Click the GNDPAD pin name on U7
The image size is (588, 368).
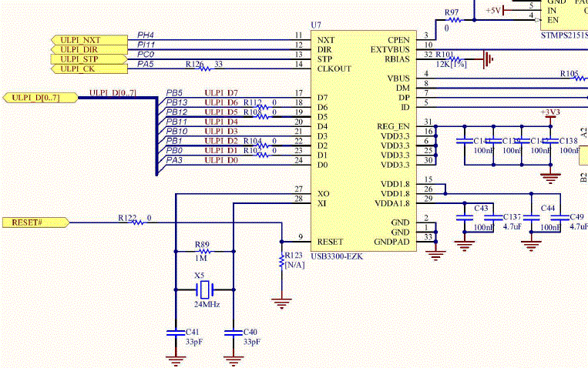(392, 242)
